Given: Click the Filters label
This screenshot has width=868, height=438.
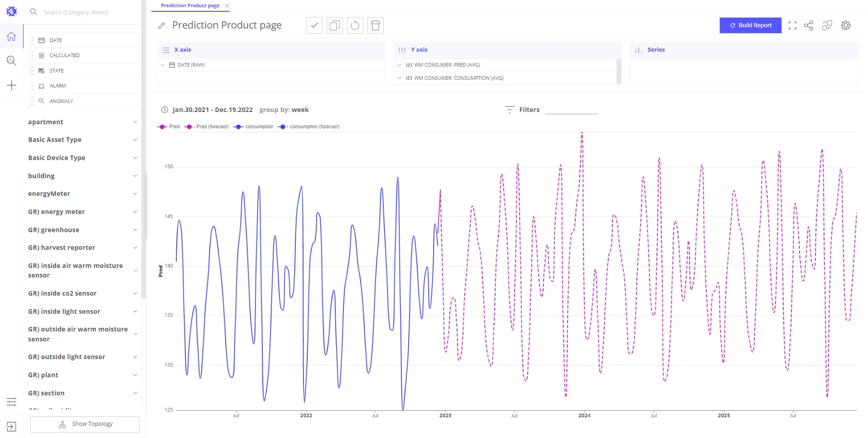Looking at the screenshot, I should tap(529, 110).
